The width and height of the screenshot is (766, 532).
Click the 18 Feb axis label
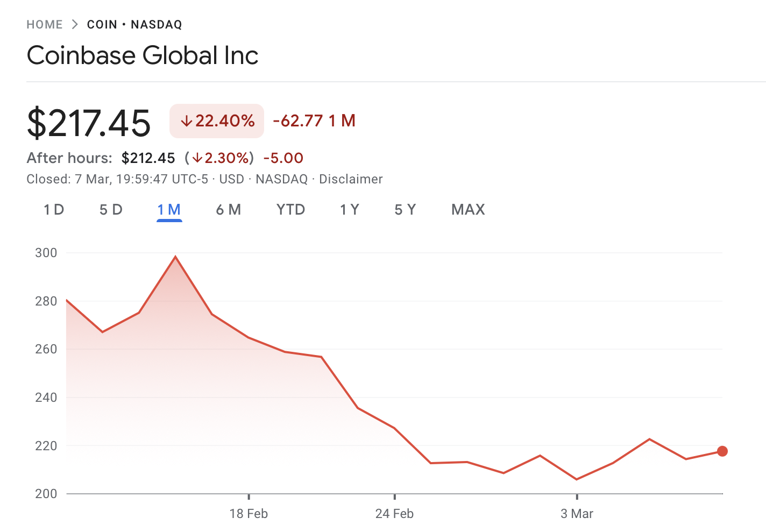[x=249, y=514]
